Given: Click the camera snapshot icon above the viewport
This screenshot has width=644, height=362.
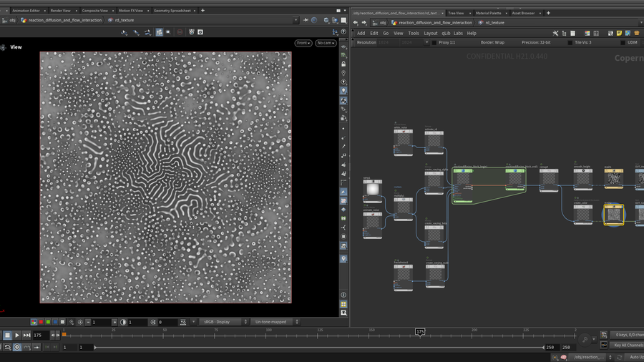Looking at the screenshot, I should point(200,32).
